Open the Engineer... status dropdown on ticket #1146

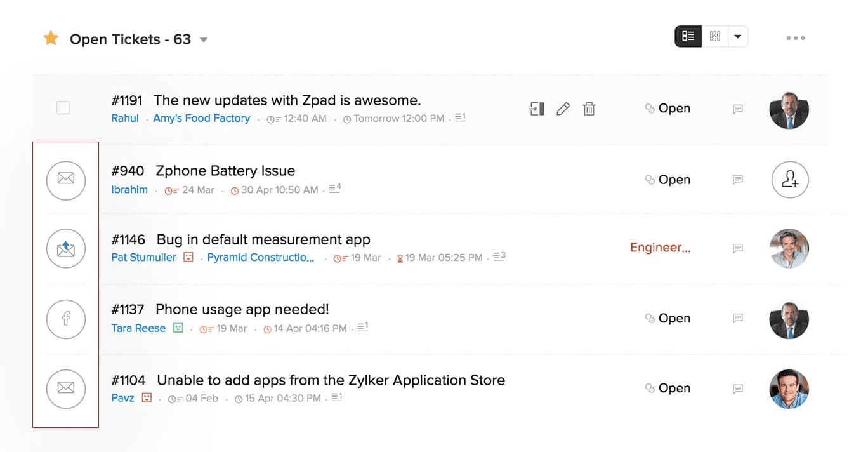660,248
